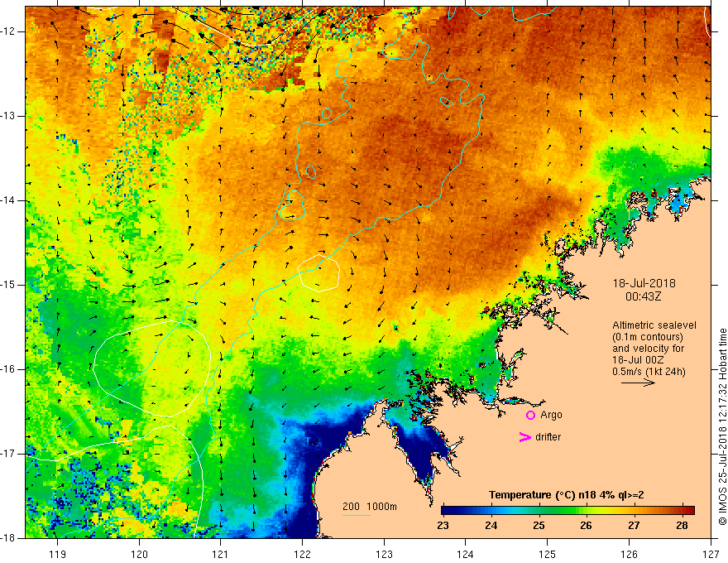Click the longitude axis label 126
Screen dimensions: 728x563
[629, 554]
